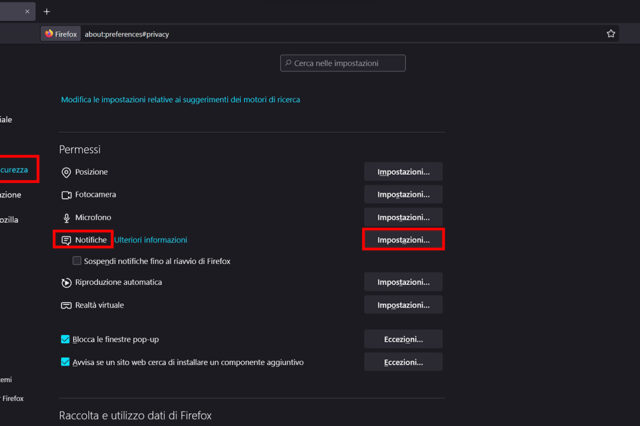The width and height of the screenshot is (640, 426).
Task: Bookmark this page with the star icon
Action: 611,33
